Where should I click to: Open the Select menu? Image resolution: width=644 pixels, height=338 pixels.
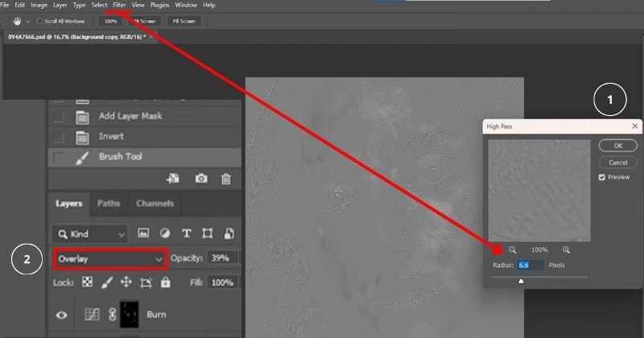[99, 5]
